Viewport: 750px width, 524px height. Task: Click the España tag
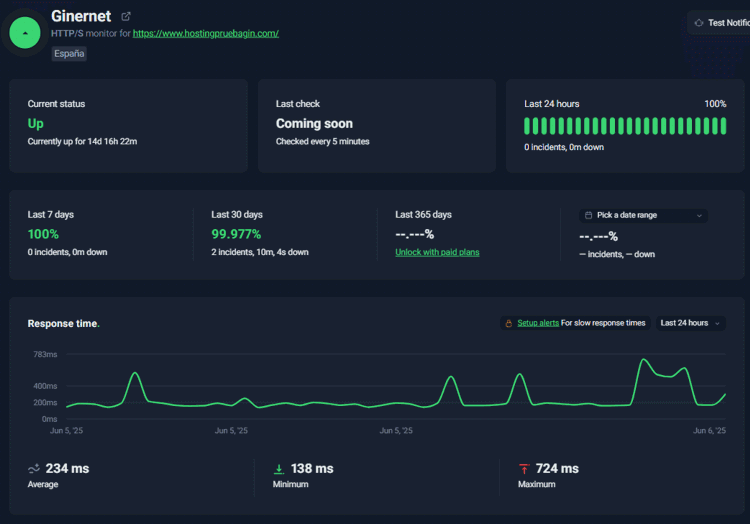pos(69,54)
